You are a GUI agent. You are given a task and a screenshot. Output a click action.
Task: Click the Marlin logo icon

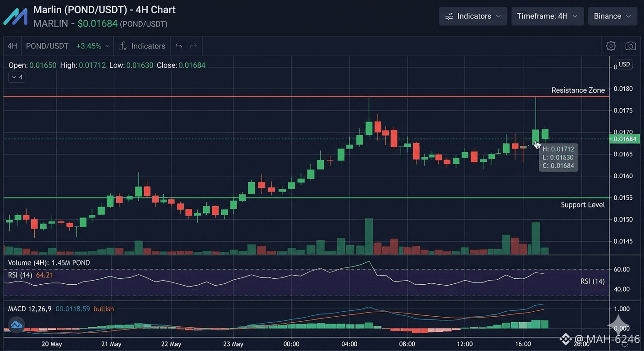(x=16, y=16)
